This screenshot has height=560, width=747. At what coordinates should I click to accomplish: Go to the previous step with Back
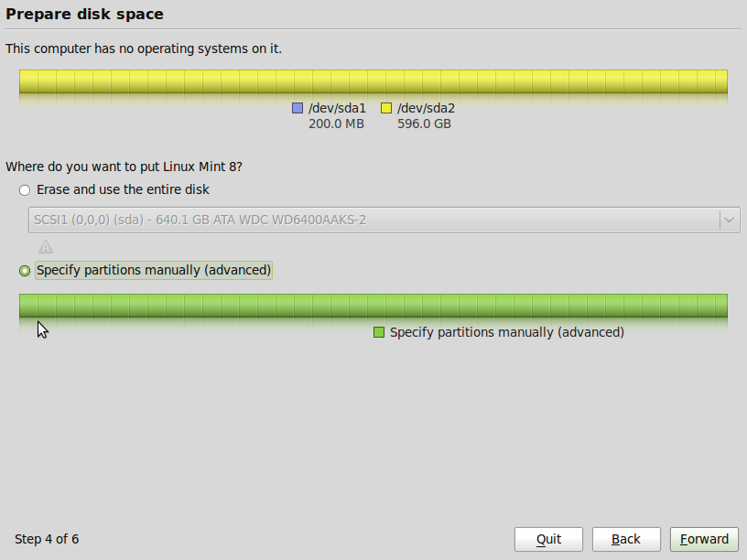coord(626,539)
